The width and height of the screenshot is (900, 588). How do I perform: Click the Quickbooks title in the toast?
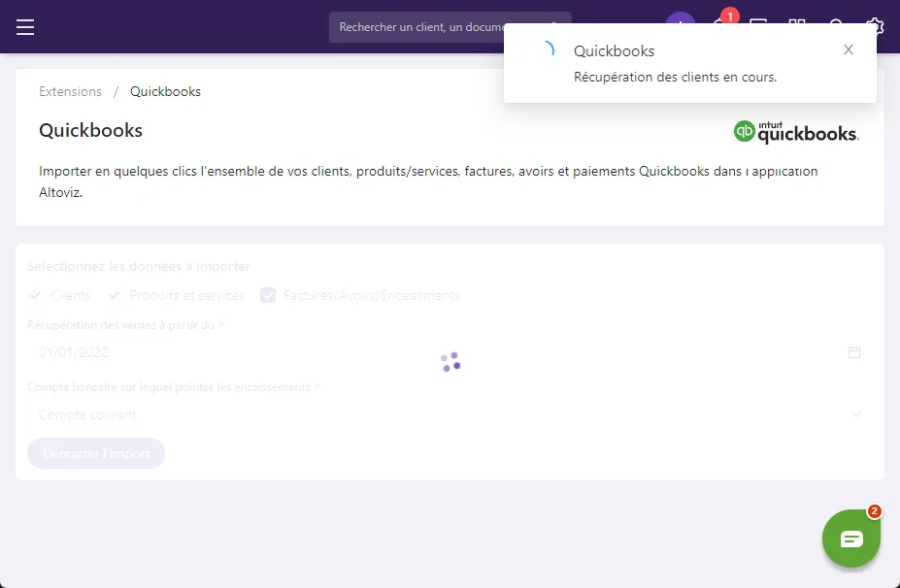pos(614,51)
